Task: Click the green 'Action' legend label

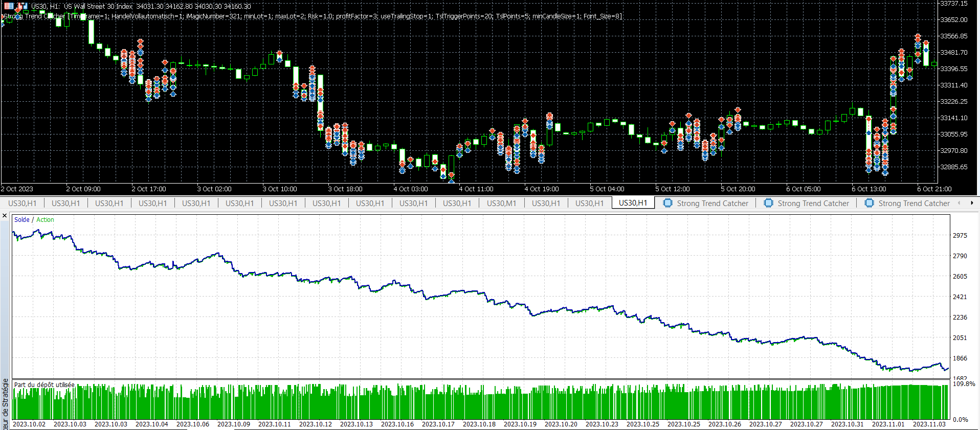Action: pos(45,220)
